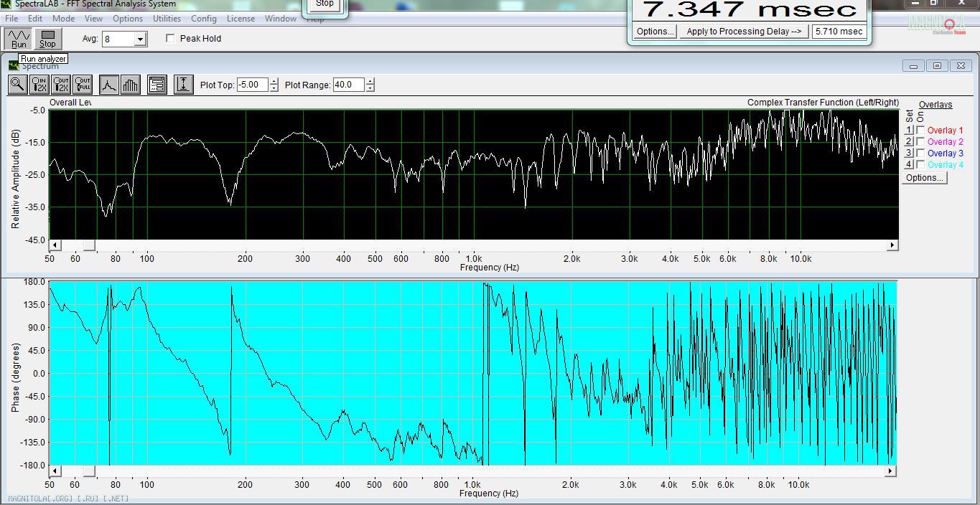This screenshot has height=505, width=980.
Task: Click the Options button under overlays list
Action: click(924, 178)
